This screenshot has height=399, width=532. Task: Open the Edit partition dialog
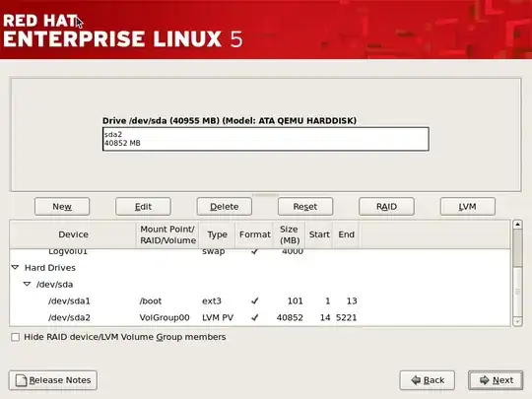pyautogui.click(x=143, y=206)
